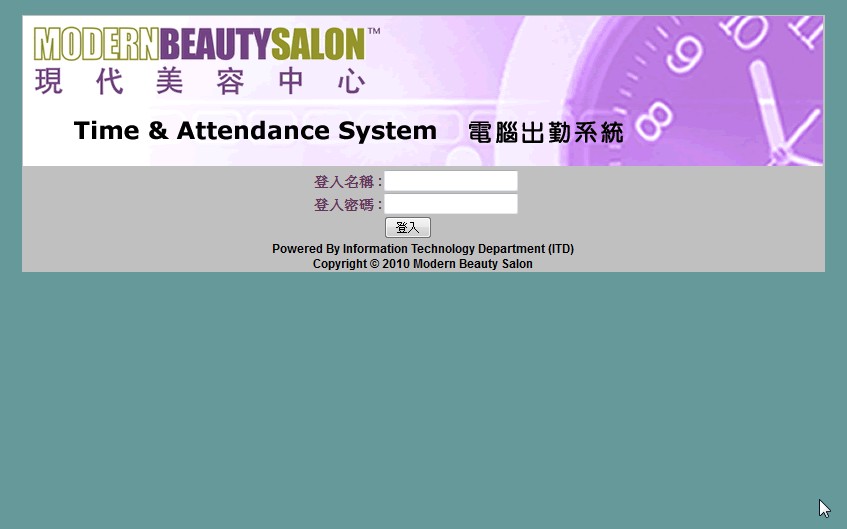Viewport: 847px width, 529px height.
Task: Click the 登入密碼 label text
Action: point(348,205)
